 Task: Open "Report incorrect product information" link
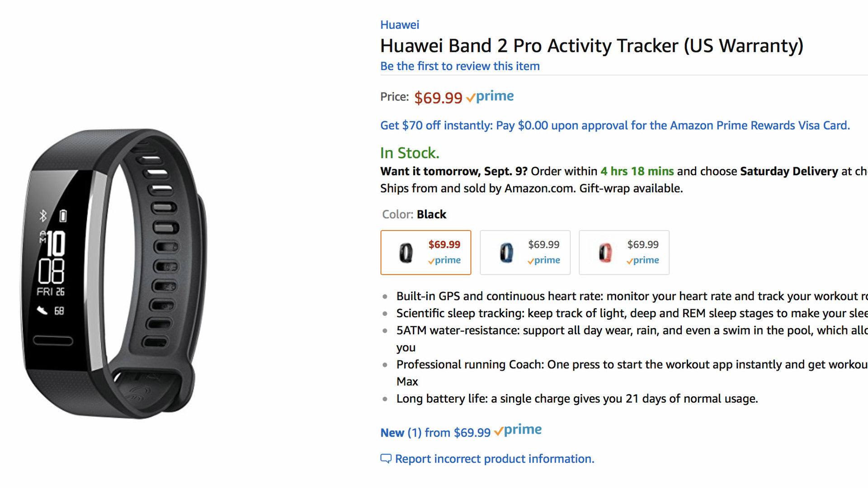(x=495, y=459)
